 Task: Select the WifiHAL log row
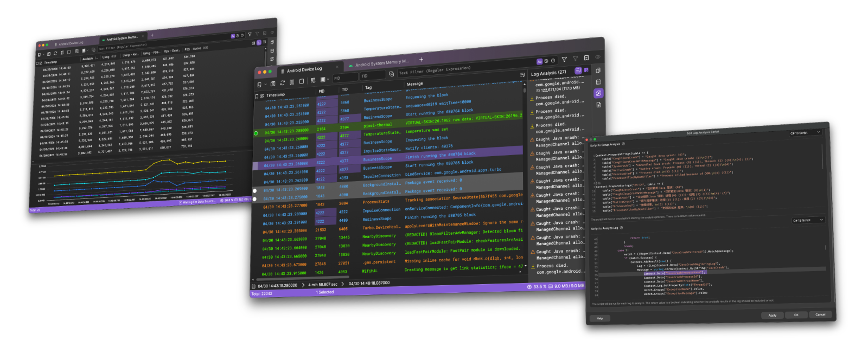(x=388, y=271)
